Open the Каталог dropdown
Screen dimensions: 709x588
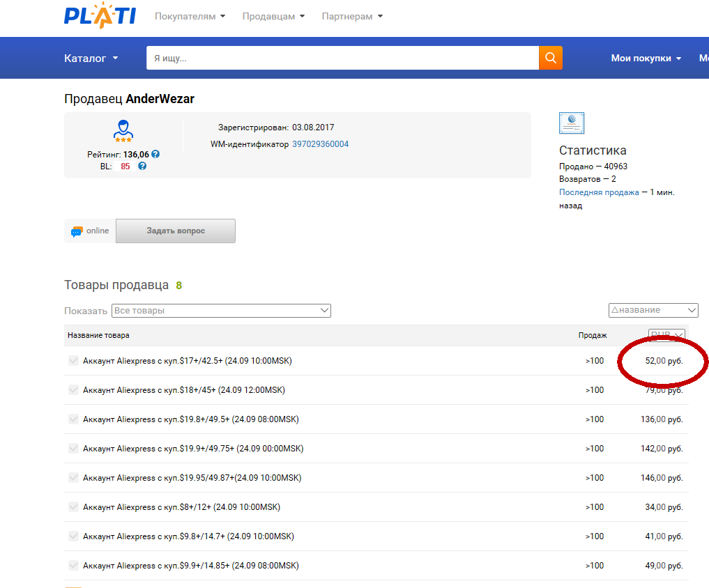point(91,59)
